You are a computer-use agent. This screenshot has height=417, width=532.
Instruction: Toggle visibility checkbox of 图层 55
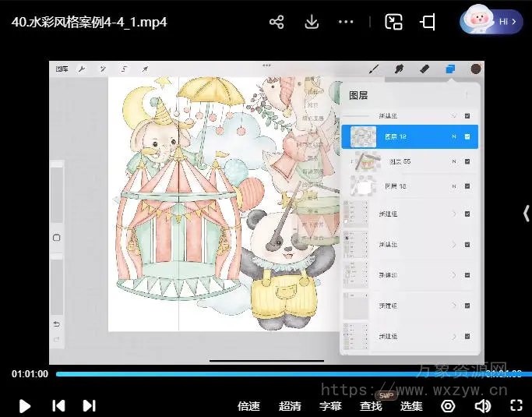[467, 161]
